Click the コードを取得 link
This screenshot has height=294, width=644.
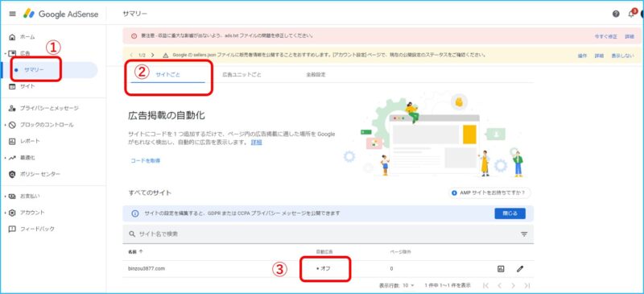[x=146, y=160]
